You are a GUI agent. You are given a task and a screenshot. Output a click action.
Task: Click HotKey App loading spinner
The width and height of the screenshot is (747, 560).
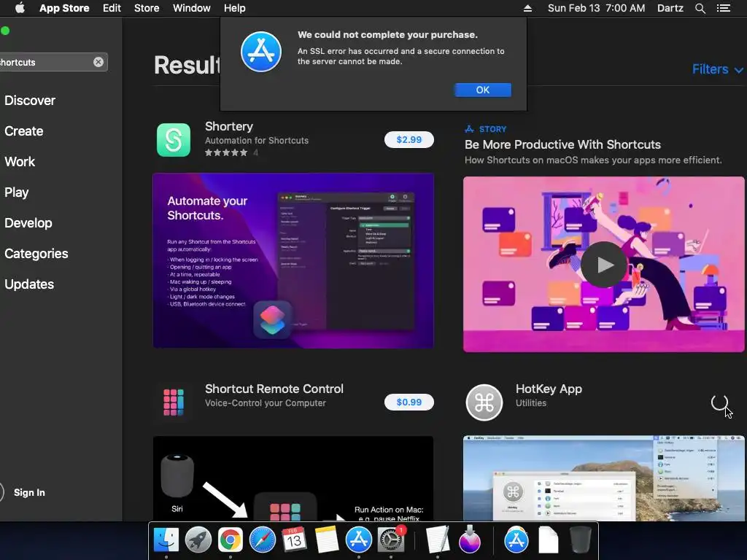point(719,402)
